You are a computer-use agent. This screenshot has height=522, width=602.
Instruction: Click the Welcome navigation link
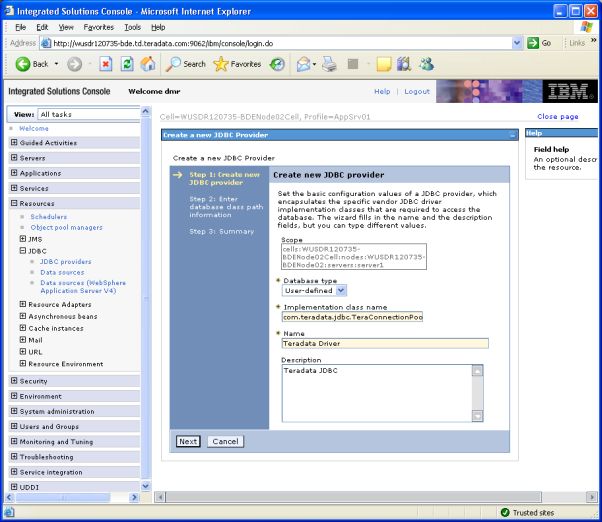pyautogui.click(x=34, y=128)
